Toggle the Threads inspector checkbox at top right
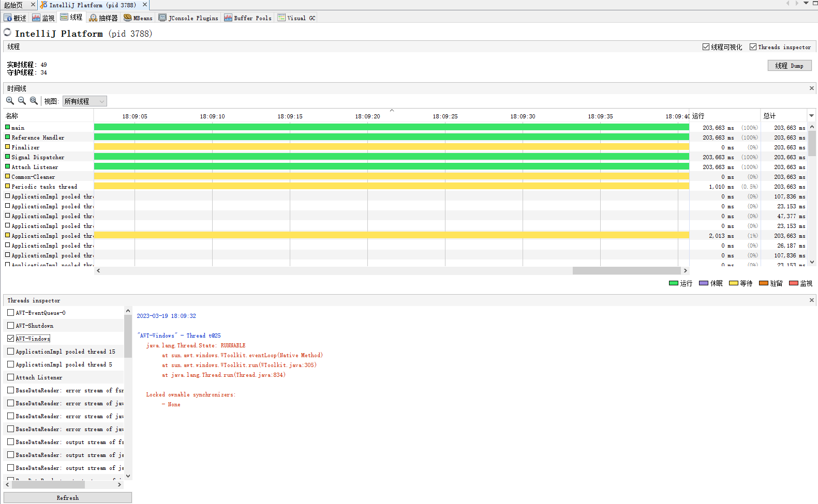The image size is (818, 504). coord(753,47)
